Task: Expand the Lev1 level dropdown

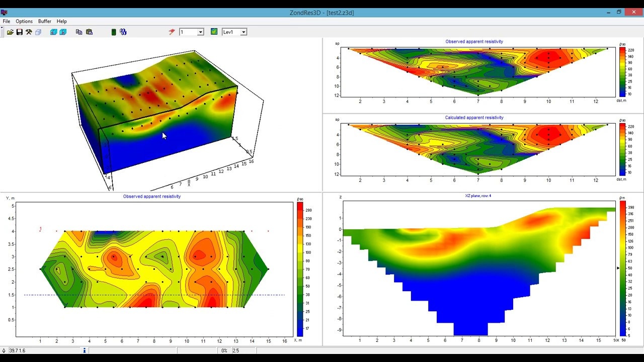Action: (x=243, y=32)
